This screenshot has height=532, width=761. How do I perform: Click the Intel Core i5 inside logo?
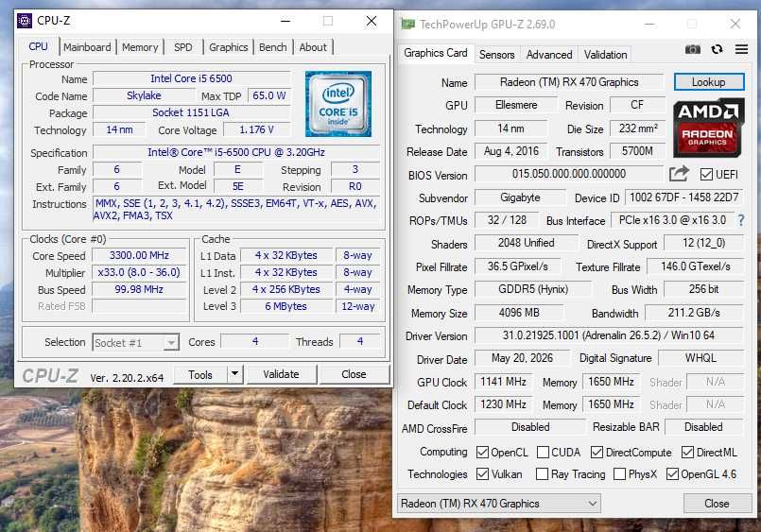[x=338, y=104]
